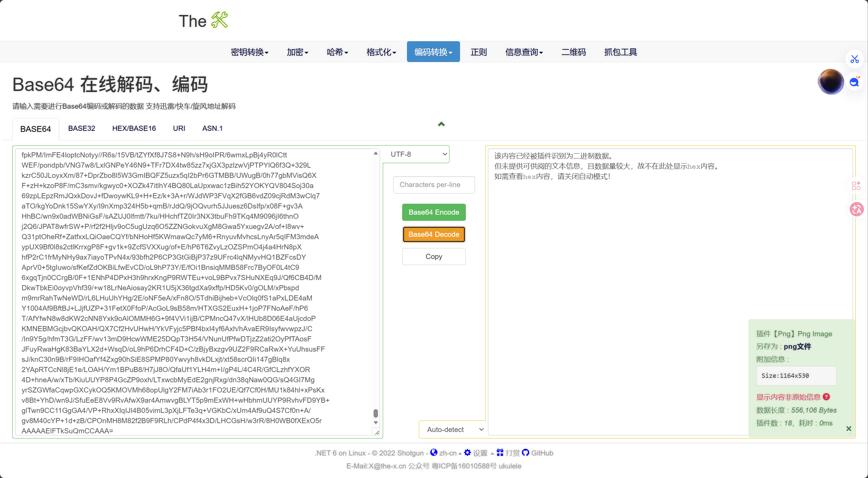Click the grid-plus icon on right edge
This screenshot has height=478, width=868.
click(856, 186)
